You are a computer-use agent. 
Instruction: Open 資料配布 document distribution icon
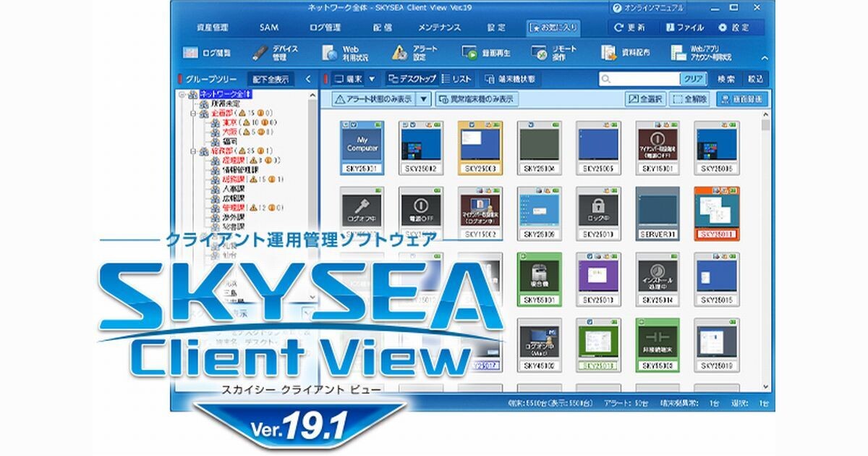click(x=608, y=53)
